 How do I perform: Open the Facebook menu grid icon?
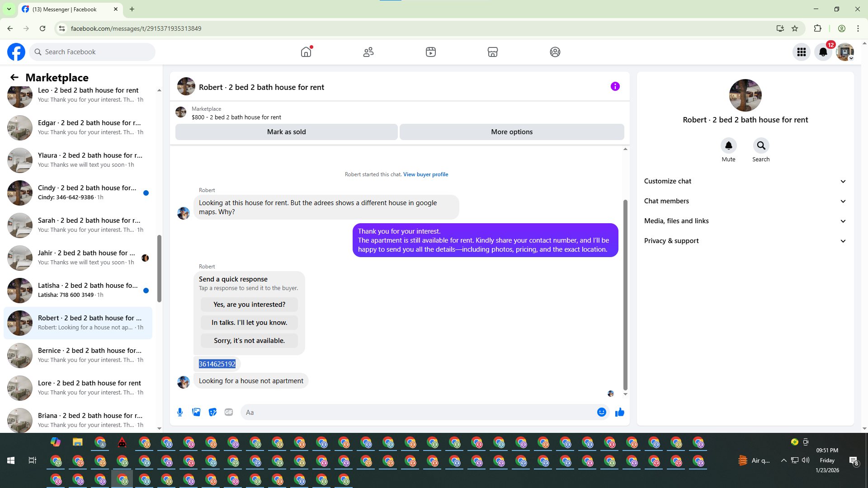pos(801,52)
